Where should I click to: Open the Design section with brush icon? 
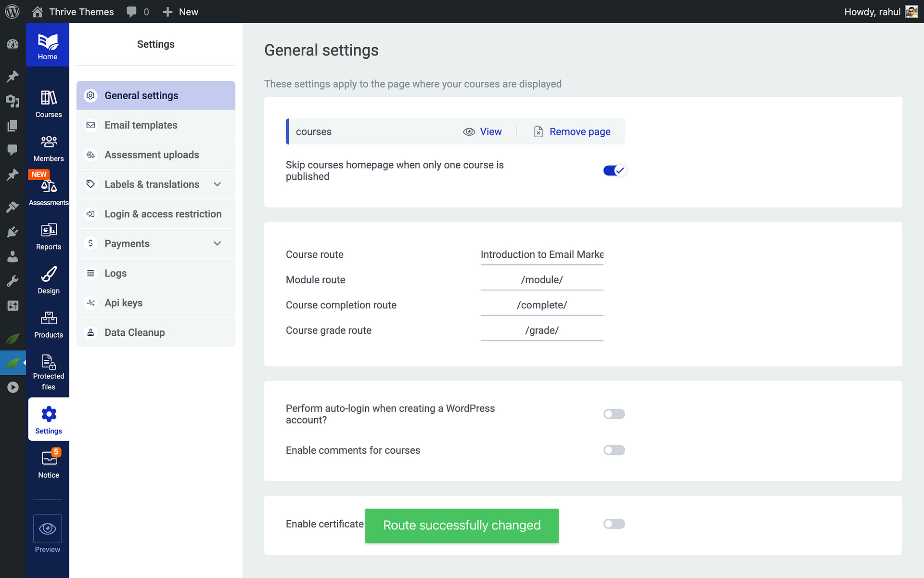[48, 278]
